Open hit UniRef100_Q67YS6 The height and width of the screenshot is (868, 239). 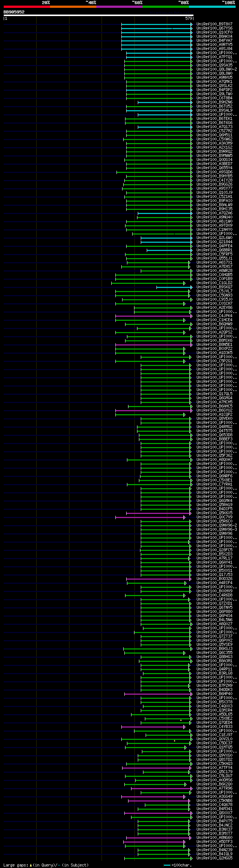pyautogui.click(x=214, y=28)
